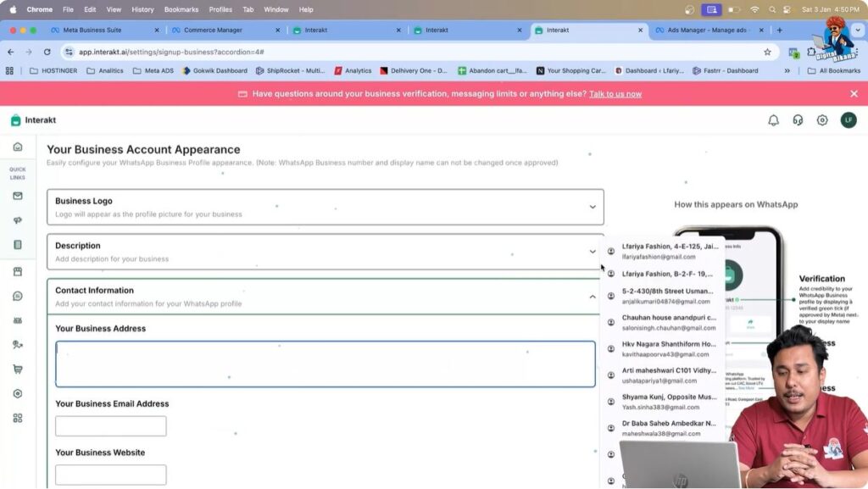Image resolution: width=868 pixels, height=489 pixels.
Task: Open Fastrr - Dashboard bookmark
Action: coord(726,71)
